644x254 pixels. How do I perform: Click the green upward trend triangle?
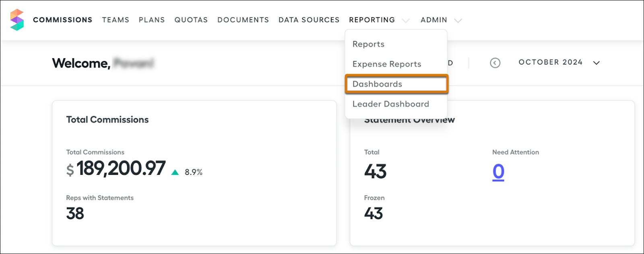coord(175,172)
